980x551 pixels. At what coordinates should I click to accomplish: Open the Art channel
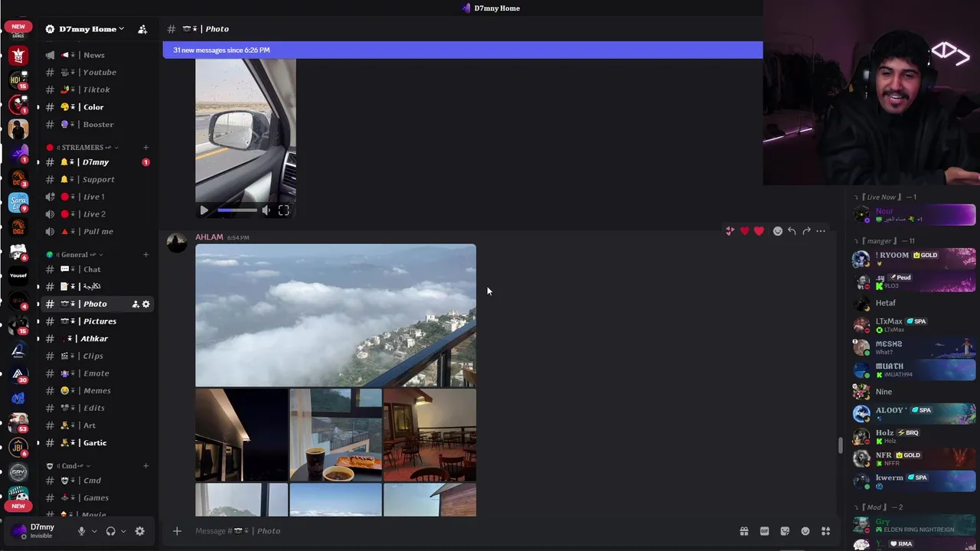pyautogui.click(x=90, y=425)
